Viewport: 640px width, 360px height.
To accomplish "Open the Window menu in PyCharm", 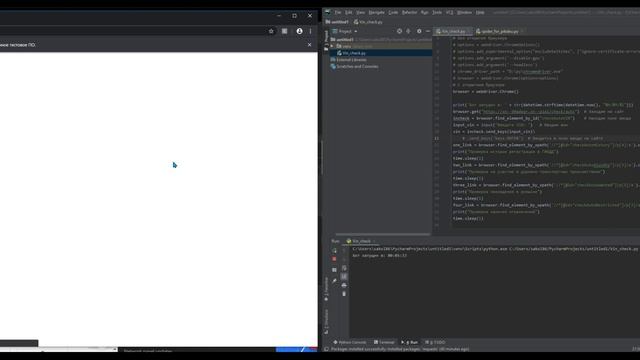I will tap(464, 13).
